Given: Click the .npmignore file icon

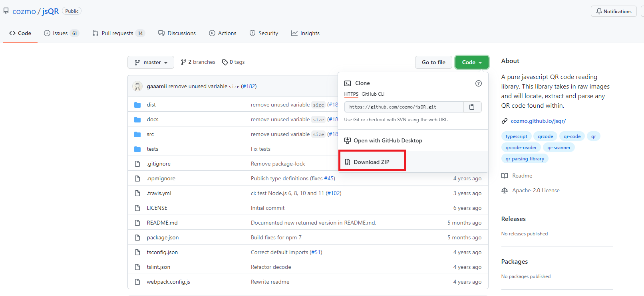Looking at the screenshot, I should 137,179.
